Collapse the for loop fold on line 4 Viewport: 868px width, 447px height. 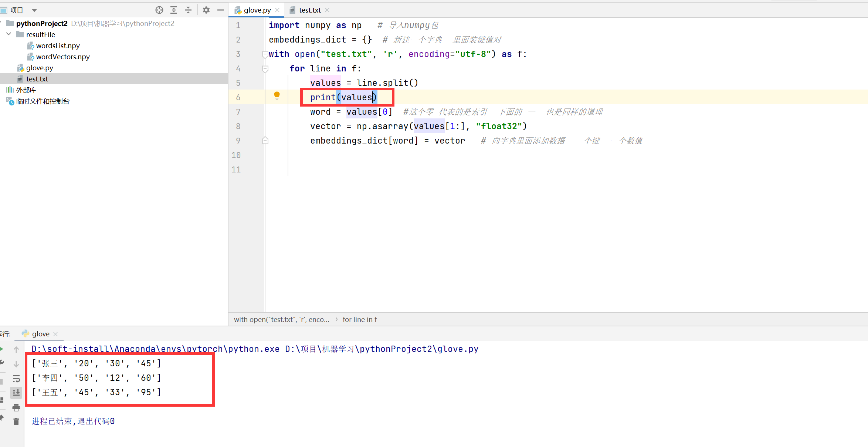coord(265,69)
